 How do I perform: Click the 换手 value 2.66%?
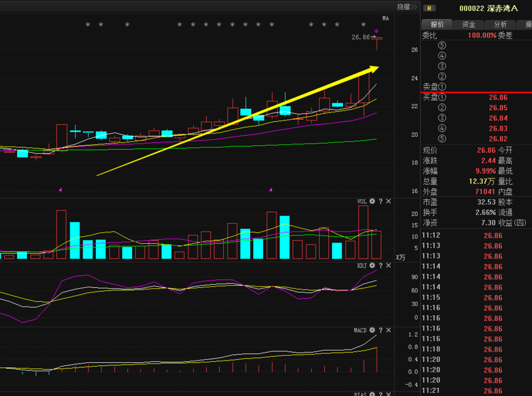(486, 213)
